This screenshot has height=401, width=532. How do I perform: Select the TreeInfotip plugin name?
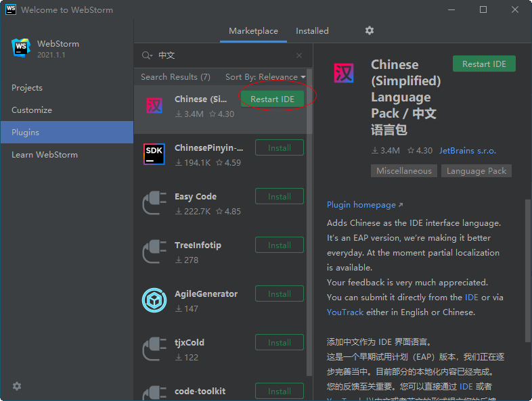pos(198,245)
